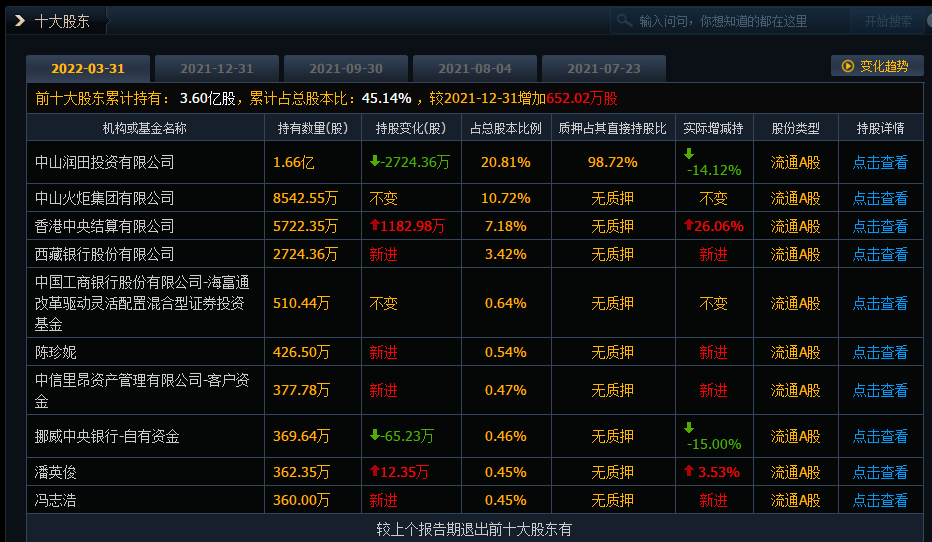Open 点击查看 for 潘英俊

880,472
